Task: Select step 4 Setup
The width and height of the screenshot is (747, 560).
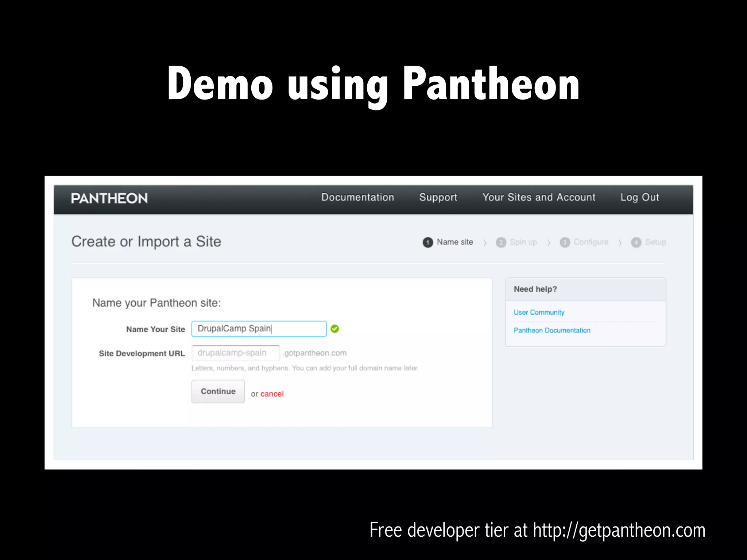Action: coord(649,242)
